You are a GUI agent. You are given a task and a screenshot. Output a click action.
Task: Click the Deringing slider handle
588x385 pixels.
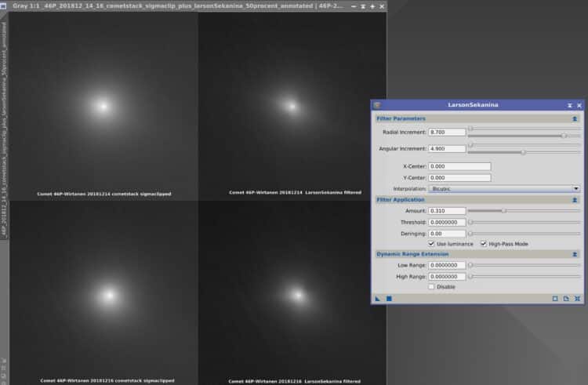(x=470, y=234)
